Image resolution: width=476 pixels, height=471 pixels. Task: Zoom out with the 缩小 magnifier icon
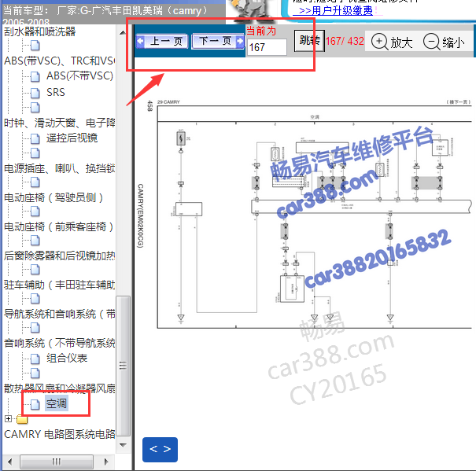pos(431,41)
